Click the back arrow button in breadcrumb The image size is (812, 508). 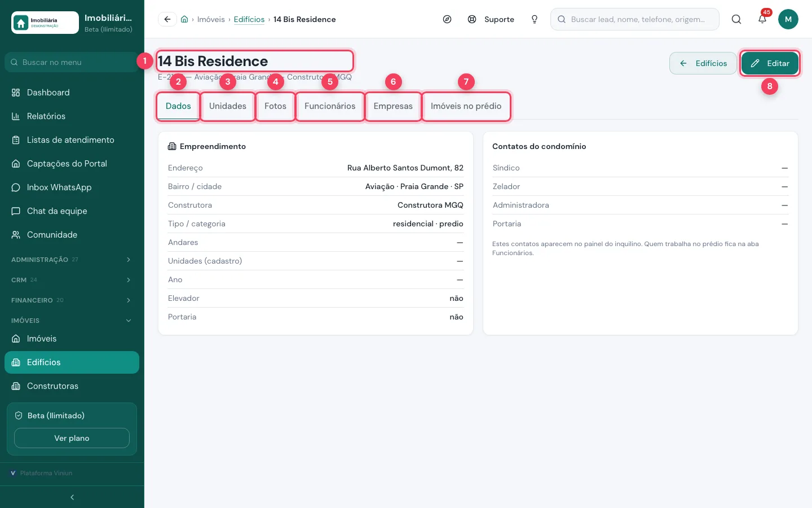coord(167,19)
